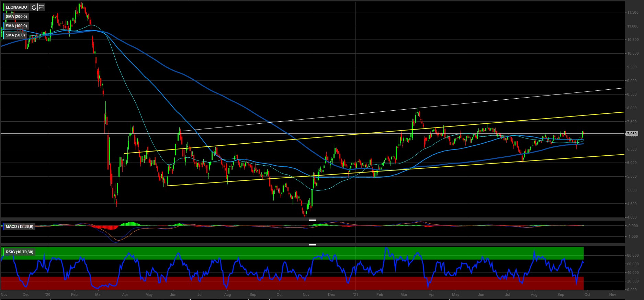Click the '20 year marker on time axis
The height and width of the screenshot is (300, 644).
click(48, 295)
